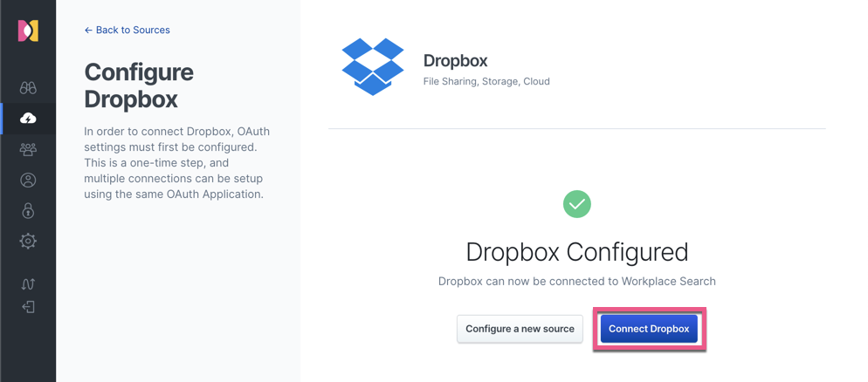Click the Dropbox Configured heading

pyautogui.click(x=577, y=252)
